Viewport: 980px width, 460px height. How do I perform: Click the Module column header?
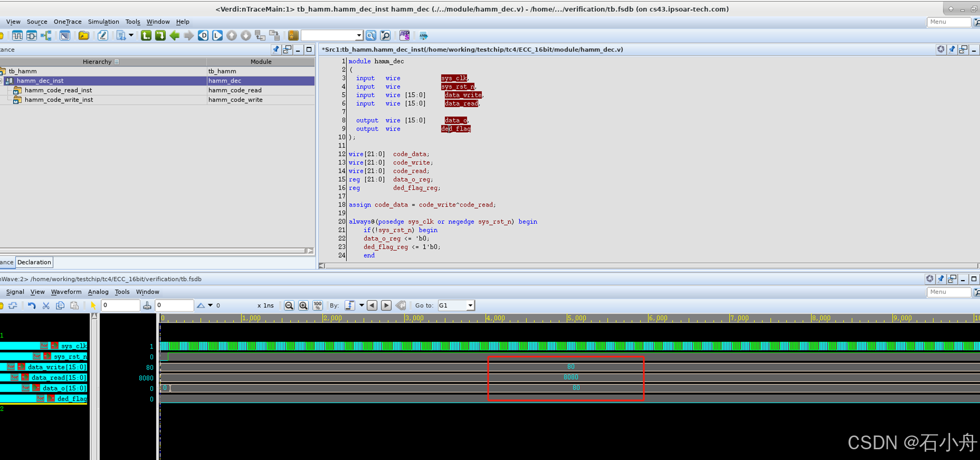pyautogui.click(x=261, y=62)
